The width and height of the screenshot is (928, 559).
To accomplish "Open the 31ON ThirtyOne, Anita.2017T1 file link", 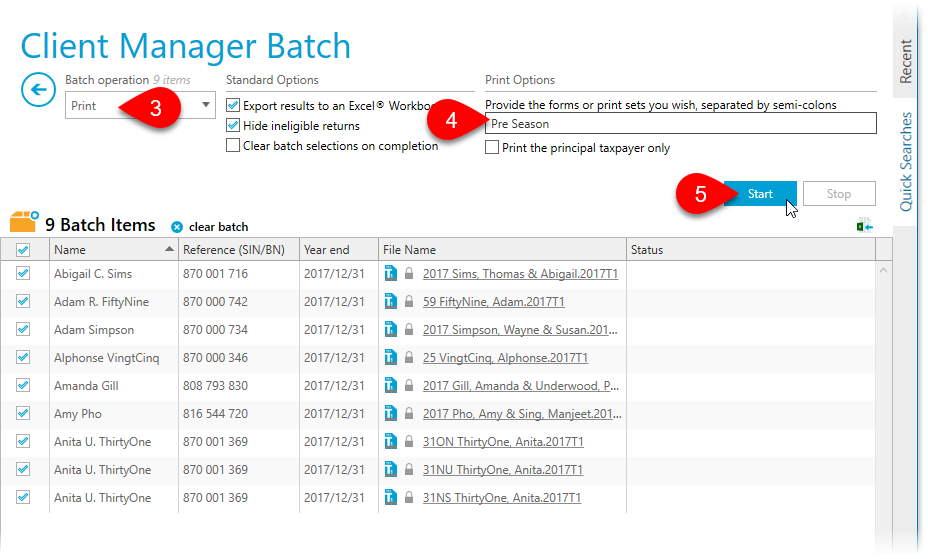I will point(503,442).
